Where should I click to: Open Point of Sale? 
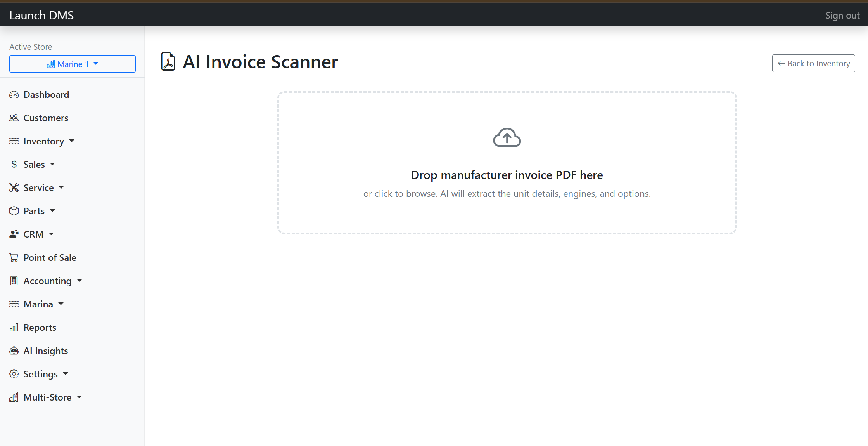(50, 258)
